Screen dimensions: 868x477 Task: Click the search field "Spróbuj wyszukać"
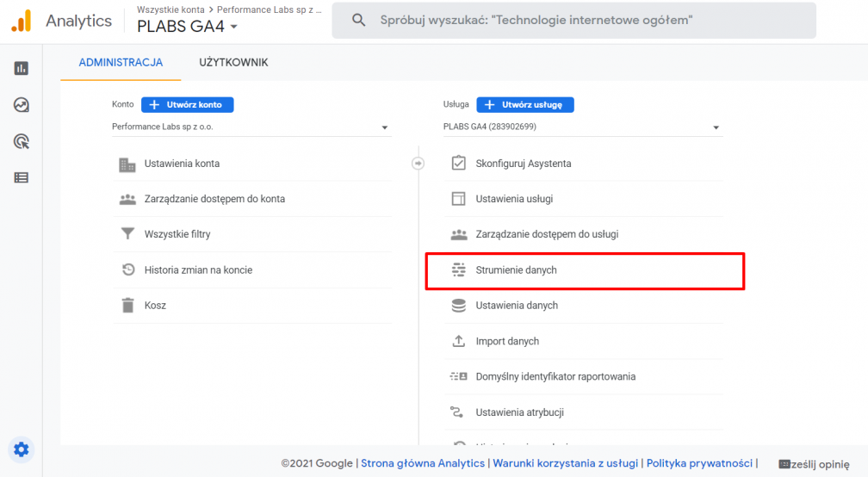click(x=573, y=21)
